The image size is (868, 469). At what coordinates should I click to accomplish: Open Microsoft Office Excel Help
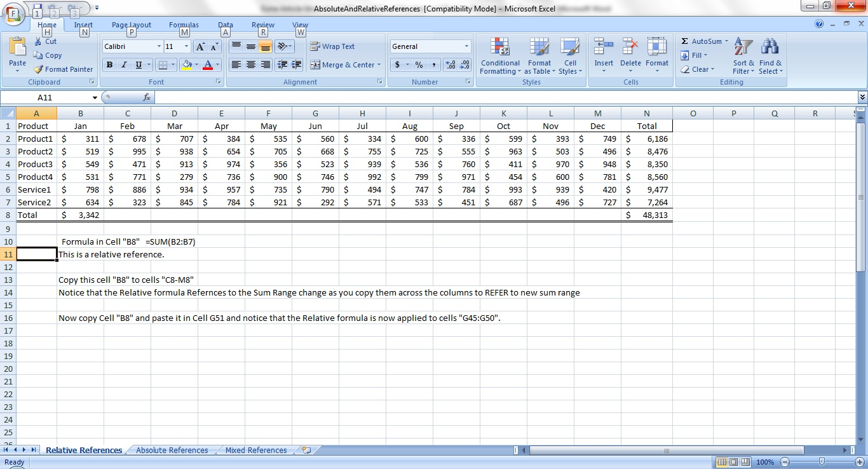[x=820, y=24]
